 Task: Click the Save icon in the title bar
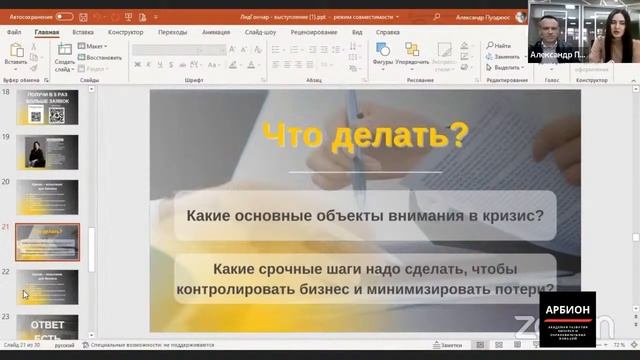coord(83,17)
